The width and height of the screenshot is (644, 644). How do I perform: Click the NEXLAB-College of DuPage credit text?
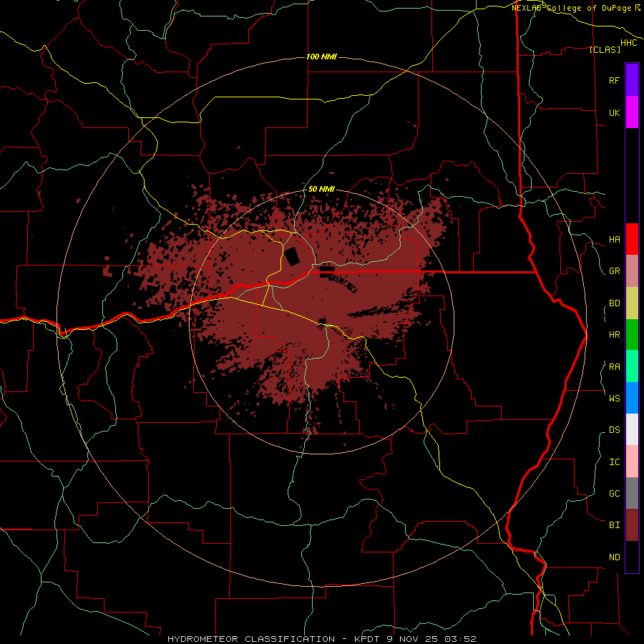tap(572, 8)
